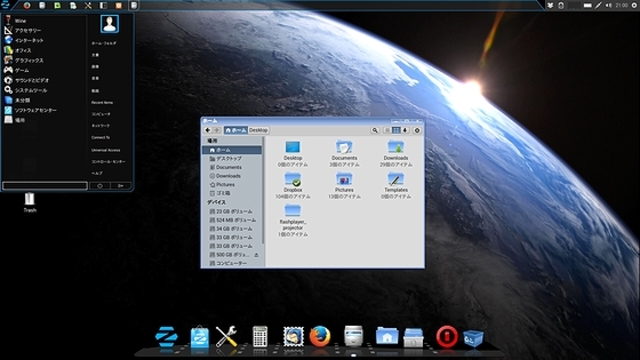Click the orange launcher icon in top panel
The height and width of the screenshot is (360, 640).
pyautogui.click(x=118, y=5)
